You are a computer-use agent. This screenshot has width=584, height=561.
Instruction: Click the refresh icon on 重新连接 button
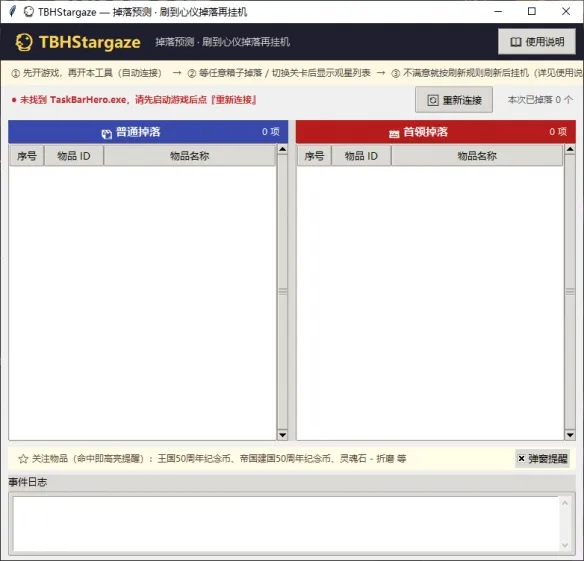pos(433,100)
